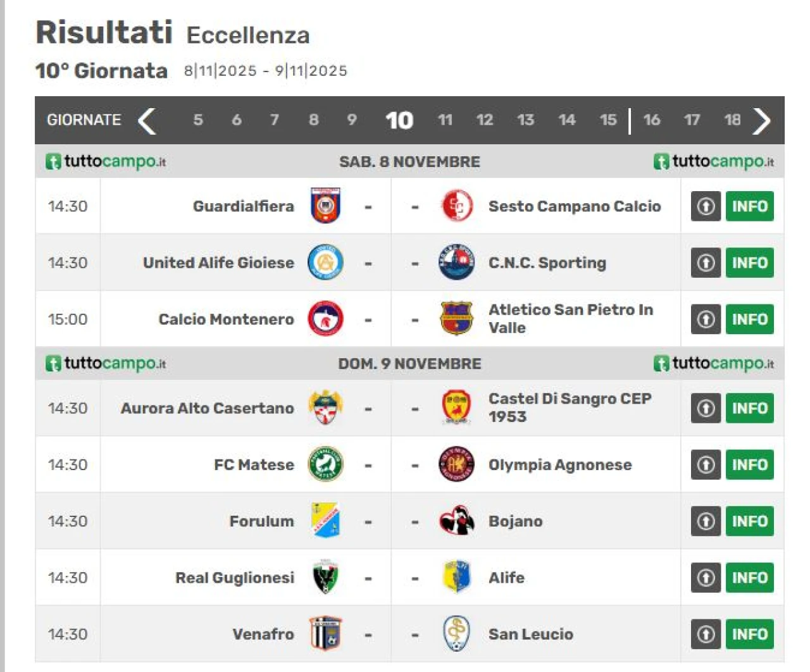Image resolution: width=810 pixels, height=672 pixels.
Task: Click the tuttocampo.it logo at top left
Action: 106,161
